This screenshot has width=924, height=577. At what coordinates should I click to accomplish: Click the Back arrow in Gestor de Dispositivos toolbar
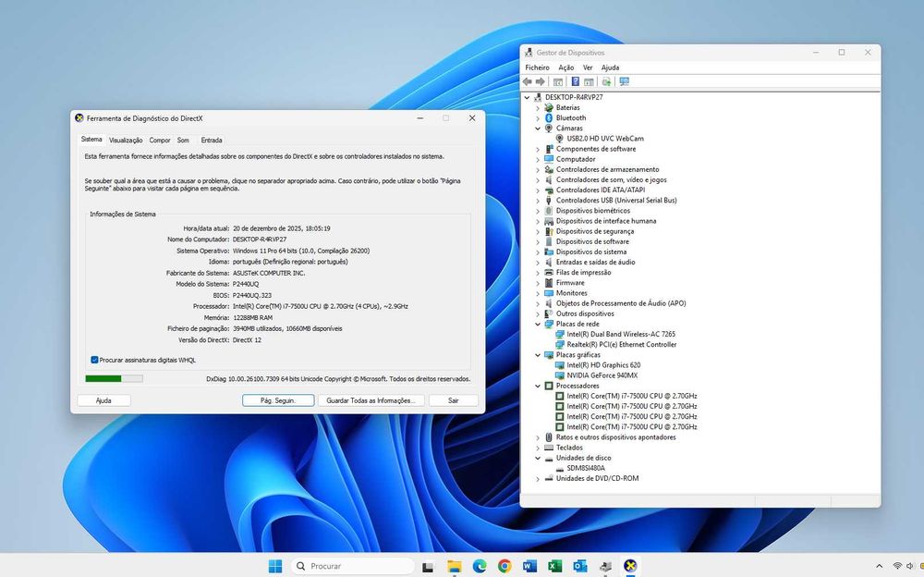point(528,81)
